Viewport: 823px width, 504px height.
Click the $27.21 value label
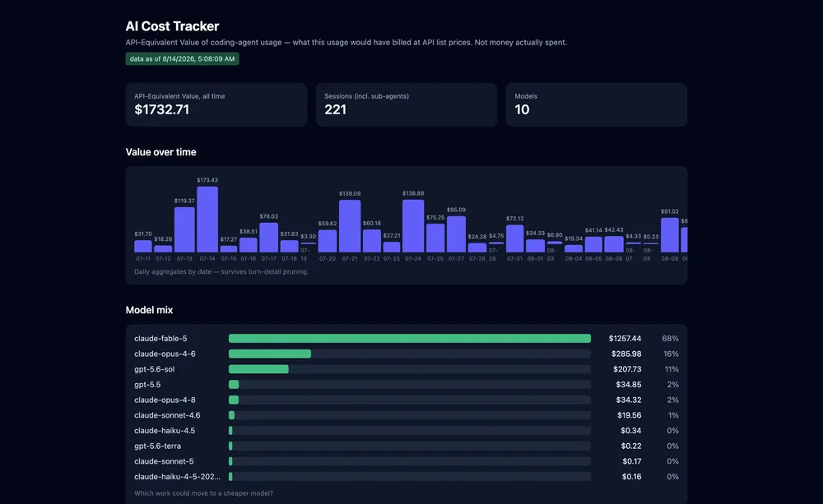point(392,236)
